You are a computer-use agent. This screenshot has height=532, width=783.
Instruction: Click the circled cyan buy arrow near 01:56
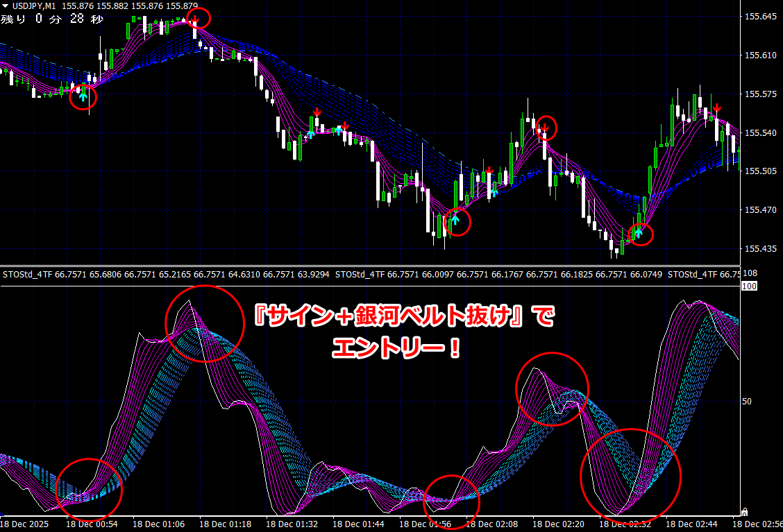[455, 221]
